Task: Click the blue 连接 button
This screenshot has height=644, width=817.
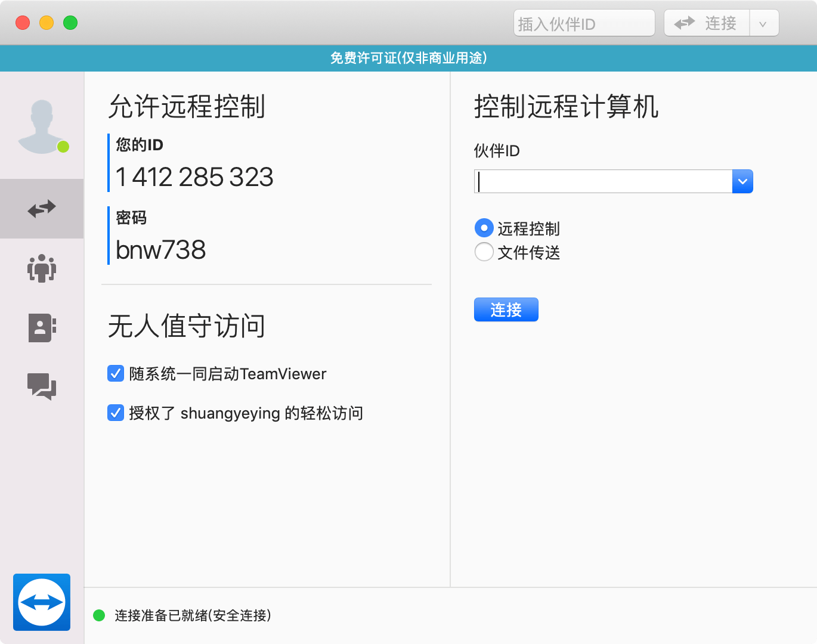Action: (506, 309)
